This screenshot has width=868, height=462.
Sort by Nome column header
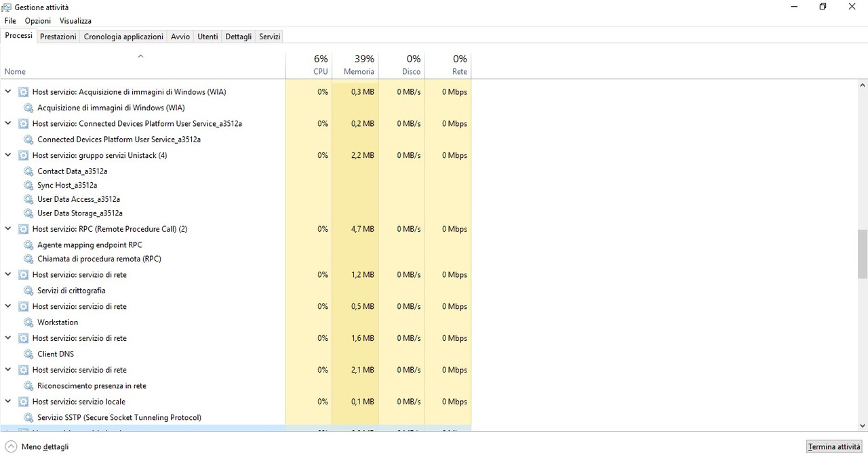142,65
